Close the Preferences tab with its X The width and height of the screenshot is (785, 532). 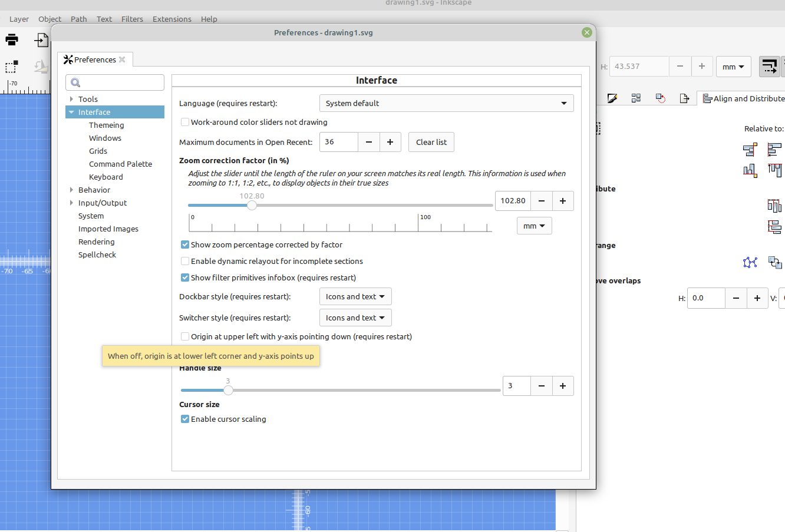click(x=122, y=60)
